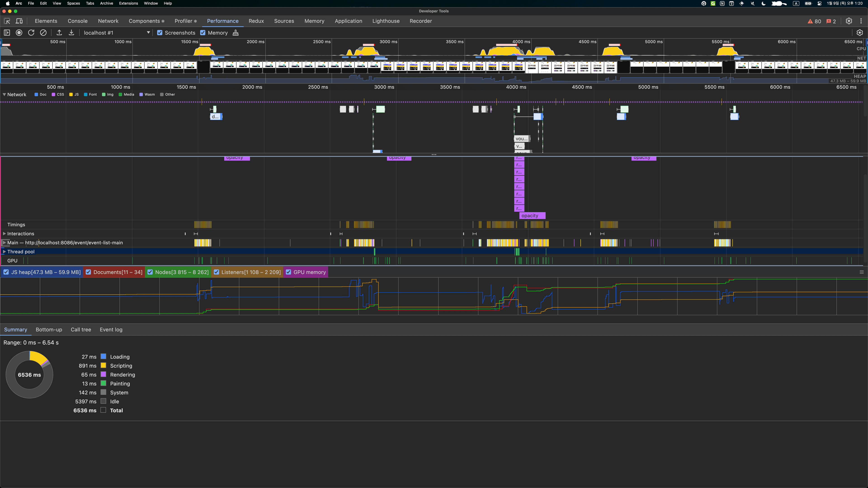
Task: Open the Window menu in menu bar
Action: (x=151, y=3)
